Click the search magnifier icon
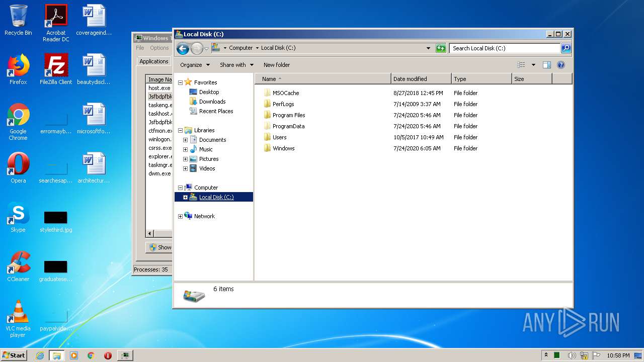The width and height of the screenshot is (644, 362). tap(566, 48)
